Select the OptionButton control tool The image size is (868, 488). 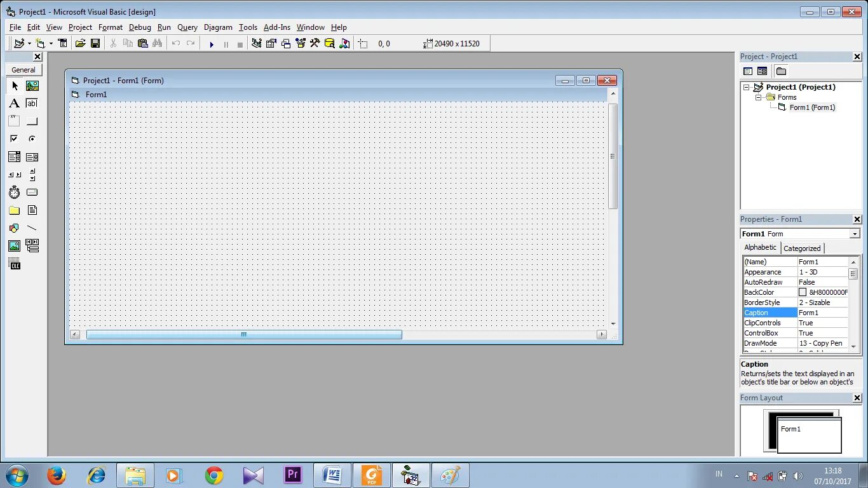tap(32, 139)
